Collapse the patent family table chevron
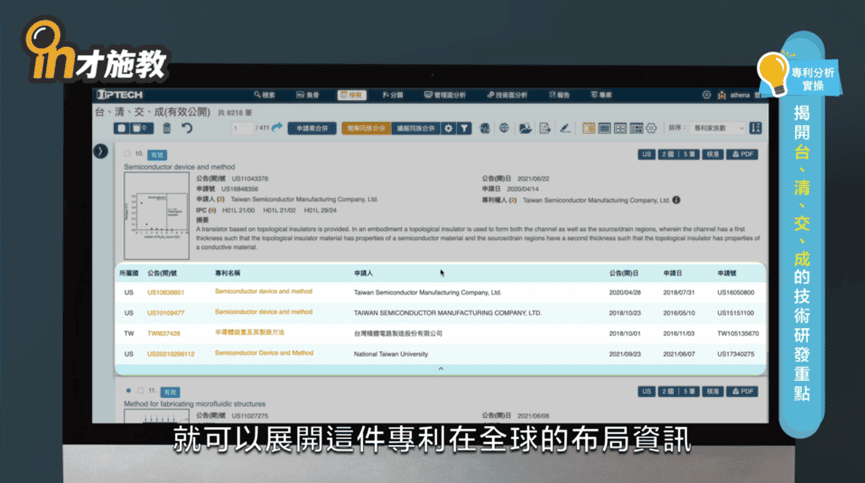 [440, 370]
